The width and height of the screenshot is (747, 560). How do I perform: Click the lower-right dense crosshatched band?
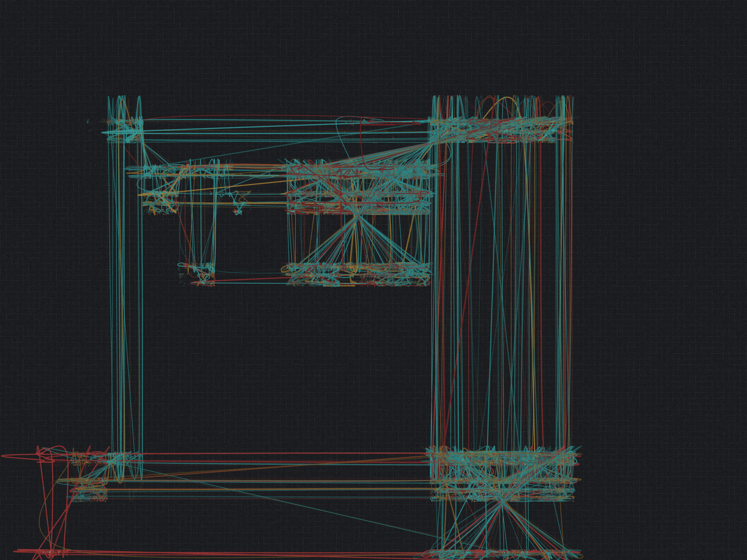[502, 474]
